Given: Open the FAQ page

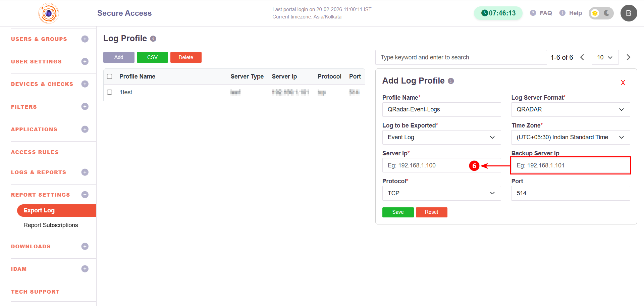Looking at the screenshot, I should coord(541,13).
